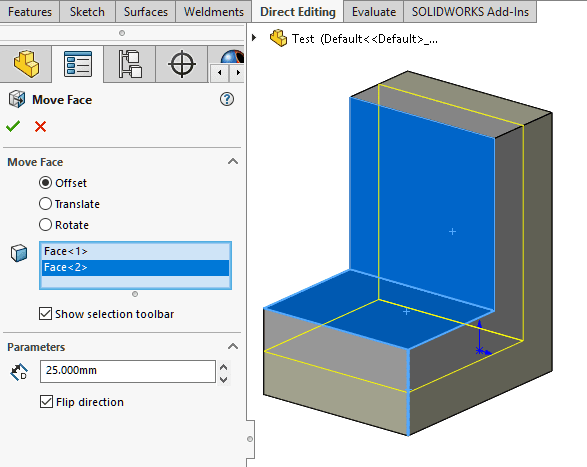
Task: Open the Surfaces tab
Action: [146, 12]
